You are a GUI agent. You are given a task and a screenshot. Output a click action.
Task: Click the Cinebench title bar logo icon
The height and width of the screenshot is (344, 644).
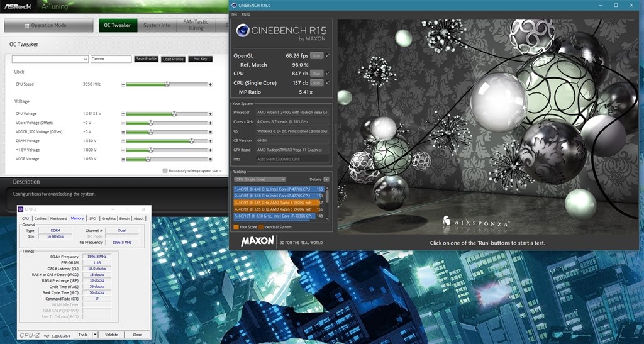click(234, 5)
